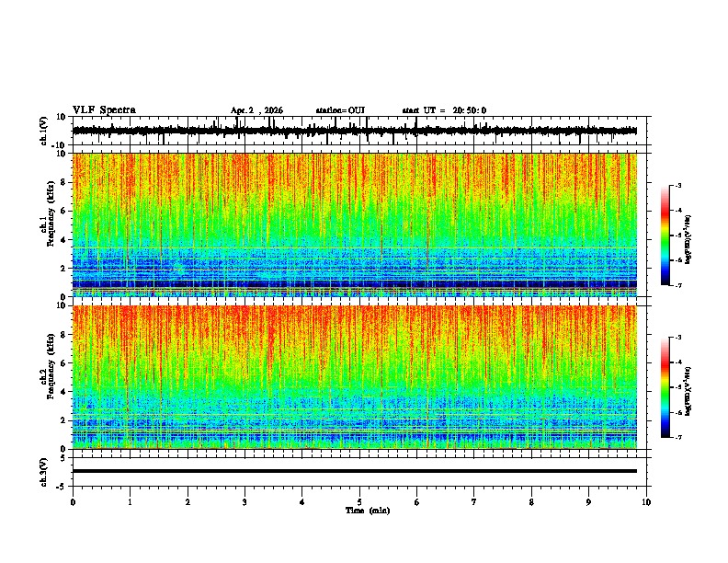Screen dimensions: 728x563
Task: Click the 'ch.1(V)' waveform axis label
Action: [x=44, y=131]
